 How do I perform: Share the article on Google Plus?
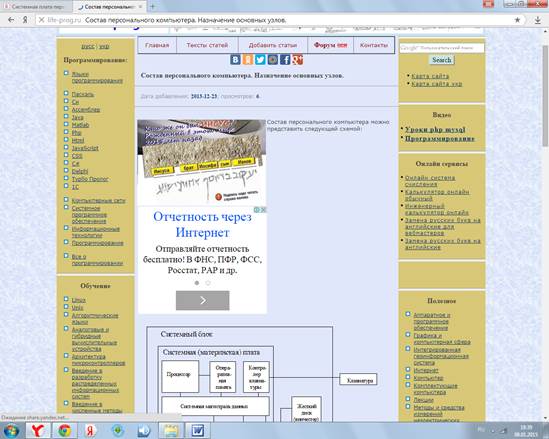coord(297,60)
